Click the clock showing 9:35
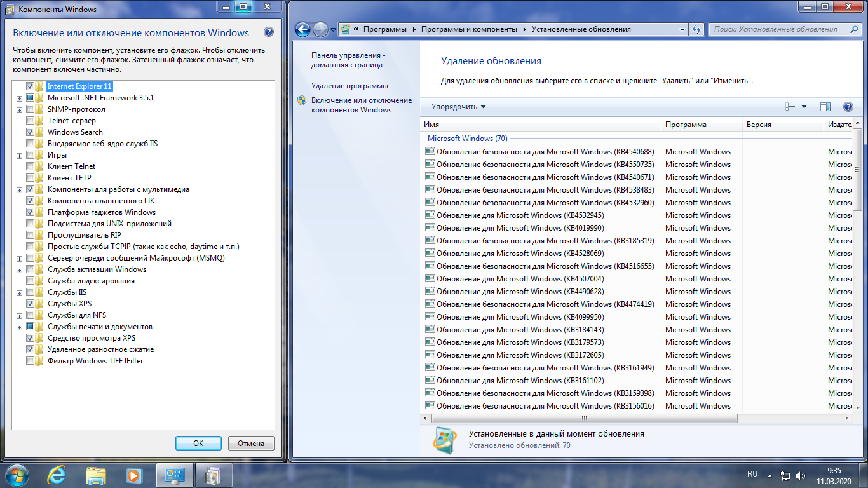 point(834,470)
